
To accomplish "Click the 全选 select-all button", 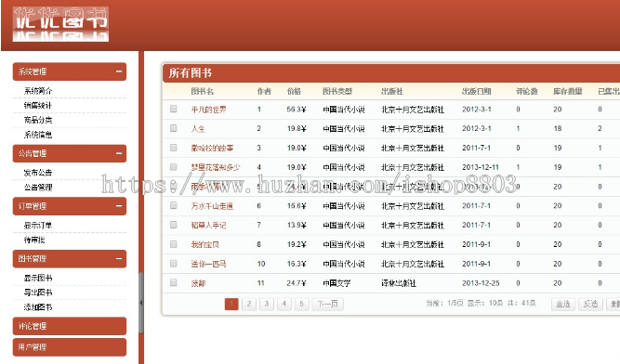I will [x=563, y=304].
